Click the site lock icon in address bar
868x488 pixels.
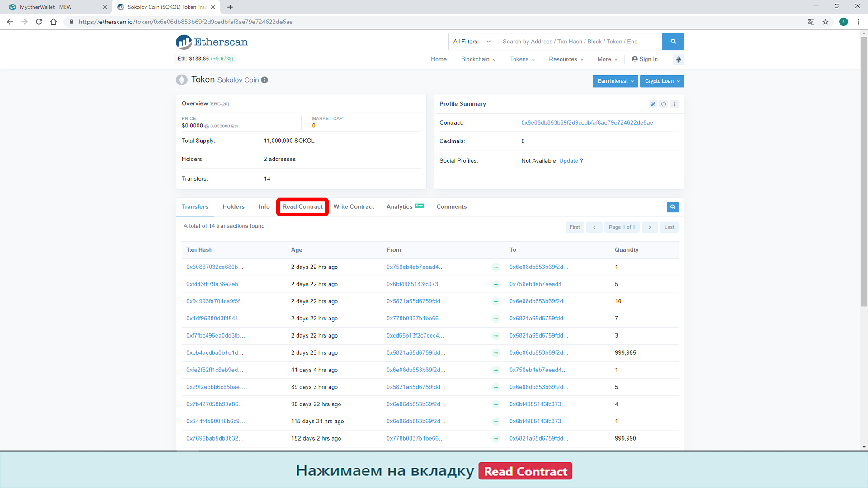[71, 22]
